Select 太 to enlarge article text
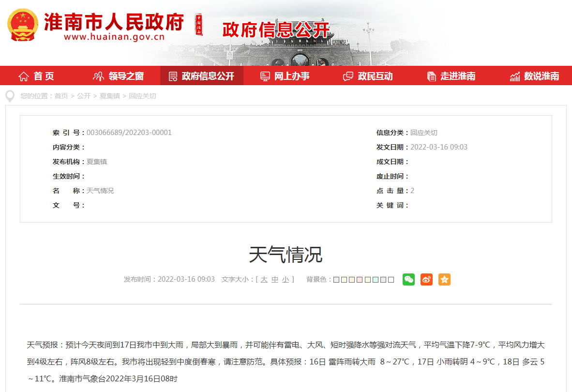This screenshot has height=392, width=572. point(263,279)
